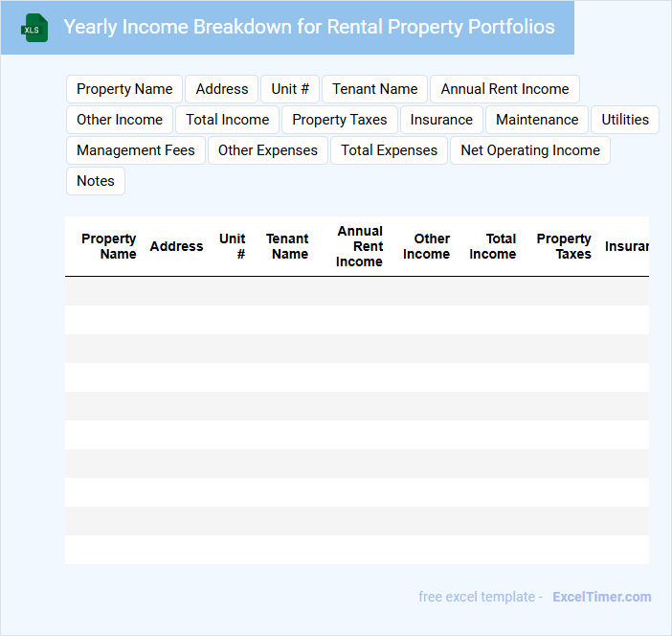Click the Notes tag

tap(96, 181)
